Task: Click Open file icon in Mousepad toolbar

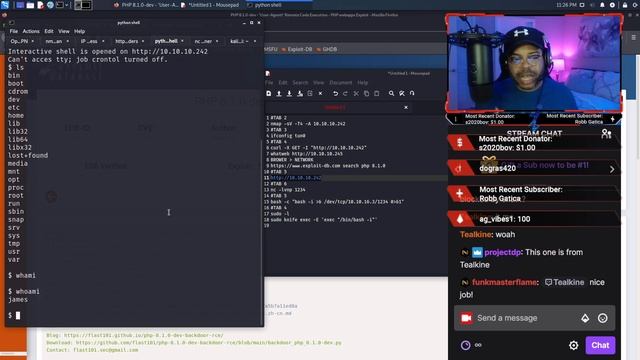Action: pyautogui.click(x=279, y=93)
